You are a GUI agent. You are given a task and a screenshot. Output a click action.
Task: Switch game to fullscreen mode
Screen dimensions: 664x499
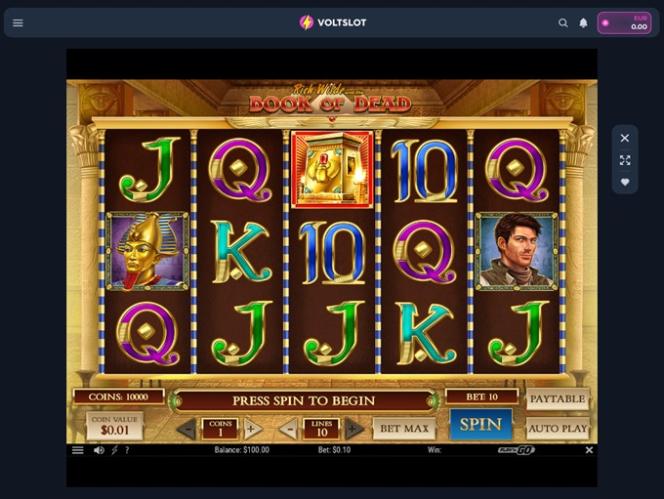click(625, 160)
